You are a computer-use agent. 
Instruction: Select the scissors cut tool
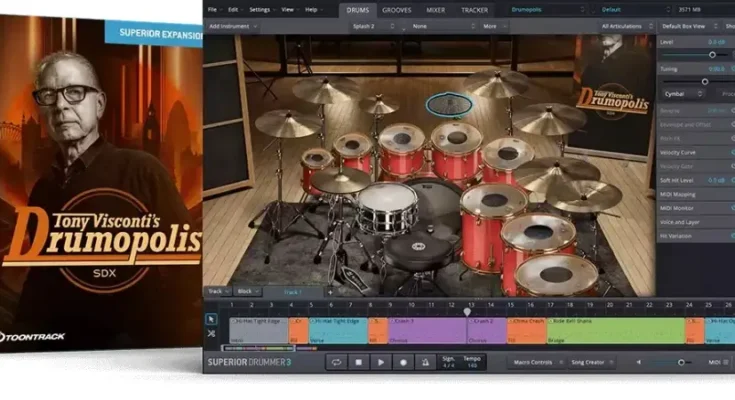(212, 333)
